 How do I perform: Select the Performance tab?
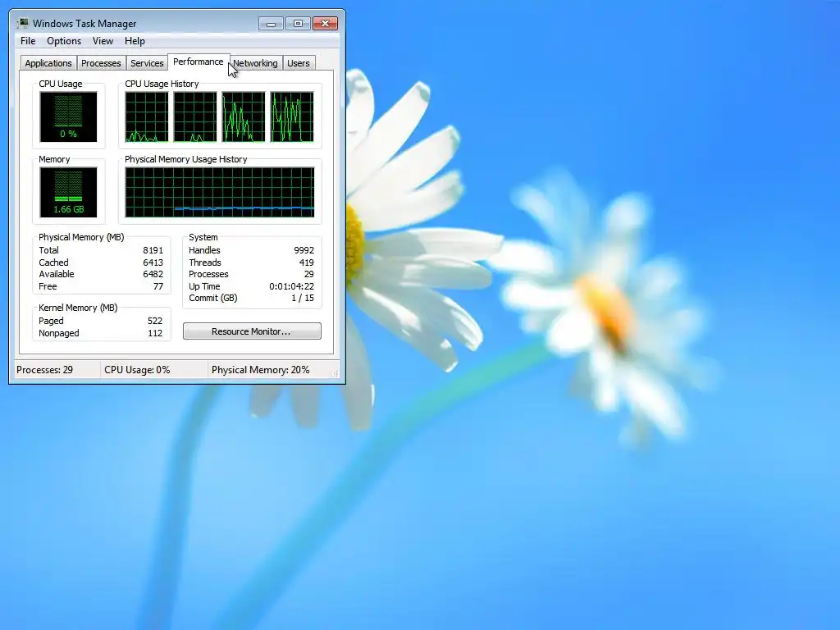click(x=199, y=62)
